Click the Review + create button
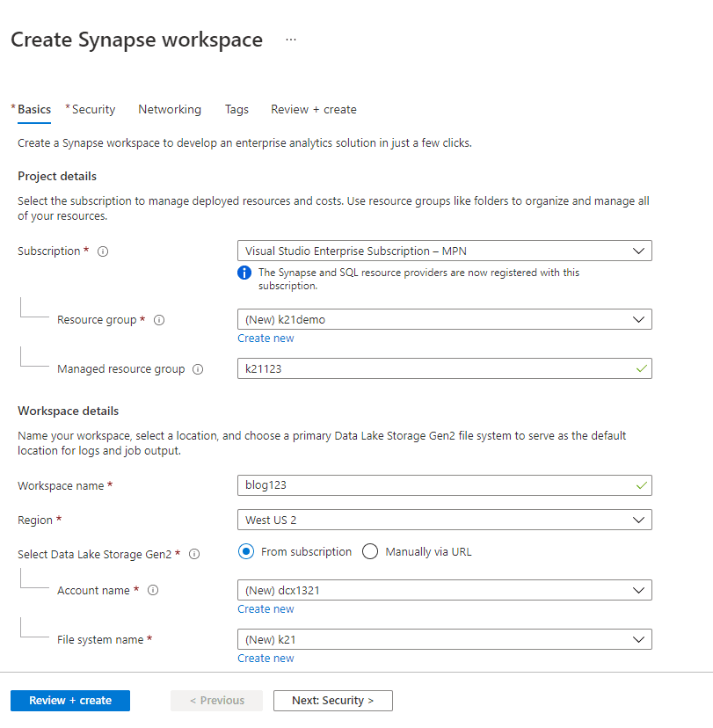713x728 pixels. click(x=70, y=701)
